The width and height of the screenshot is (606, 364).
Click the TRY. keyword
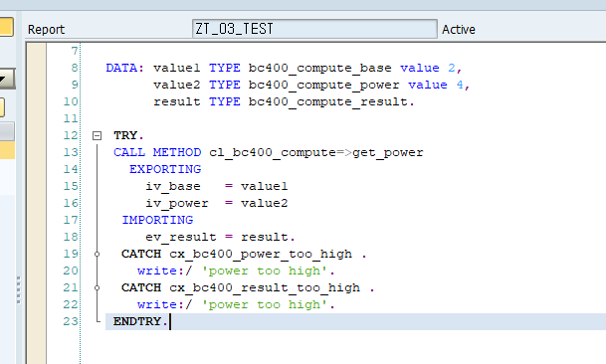[128, 135]
